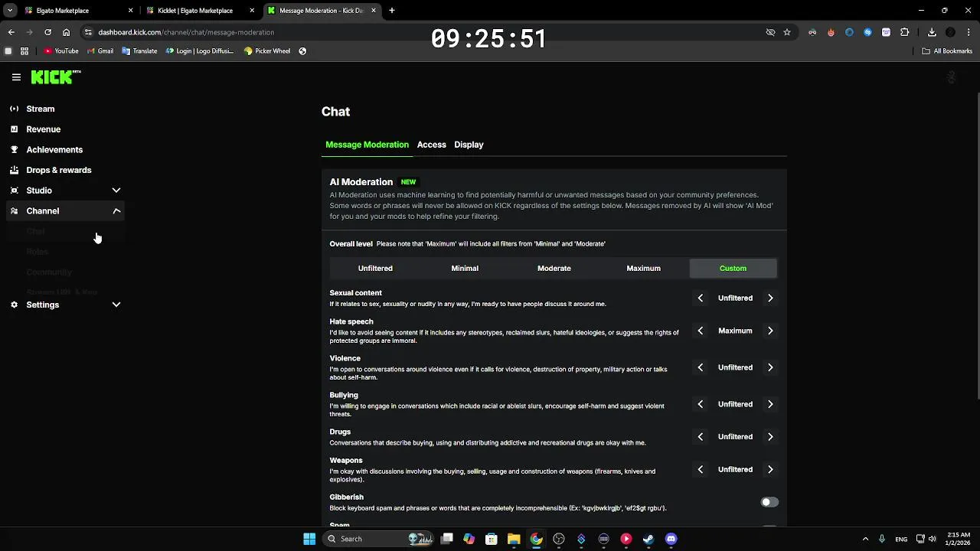Image resolution: width=980 pixels, height=551 pixels.
Task: Set overall level to Maximum
Action: coord(643,269)
